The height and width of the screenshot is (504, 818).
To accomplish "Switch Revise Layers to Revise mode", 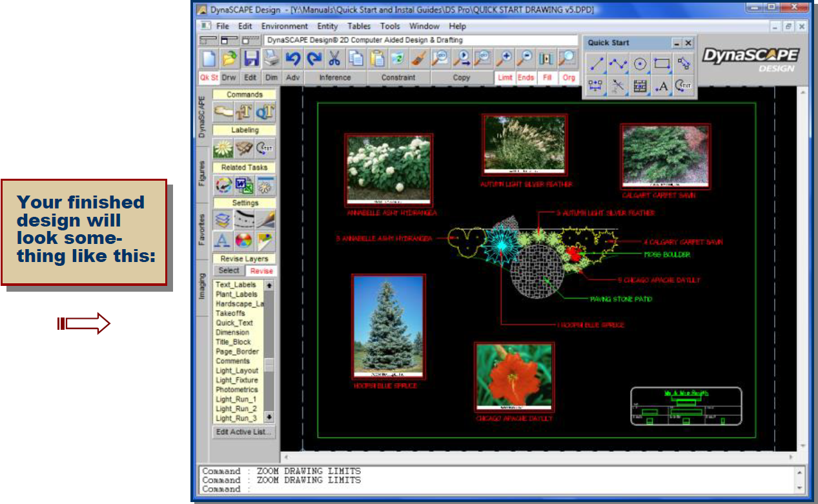I will (x=261, y=271).
